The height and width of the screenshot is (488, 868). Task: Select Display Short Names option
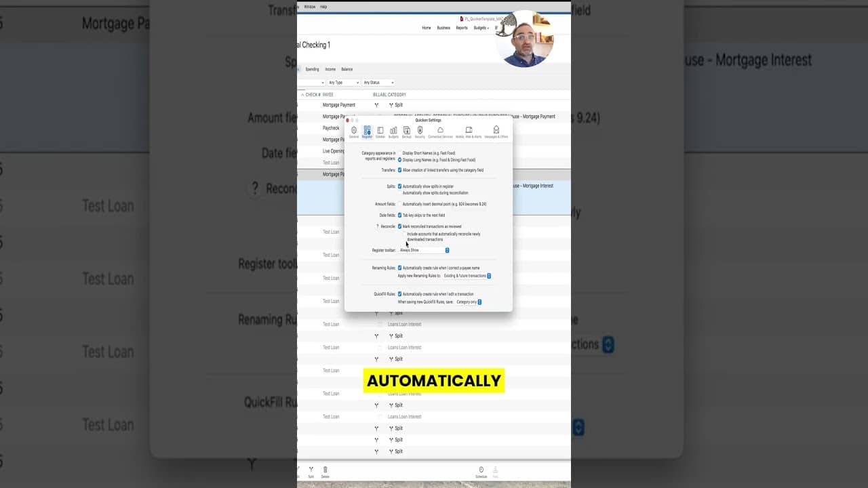click(x=400, y=153)
